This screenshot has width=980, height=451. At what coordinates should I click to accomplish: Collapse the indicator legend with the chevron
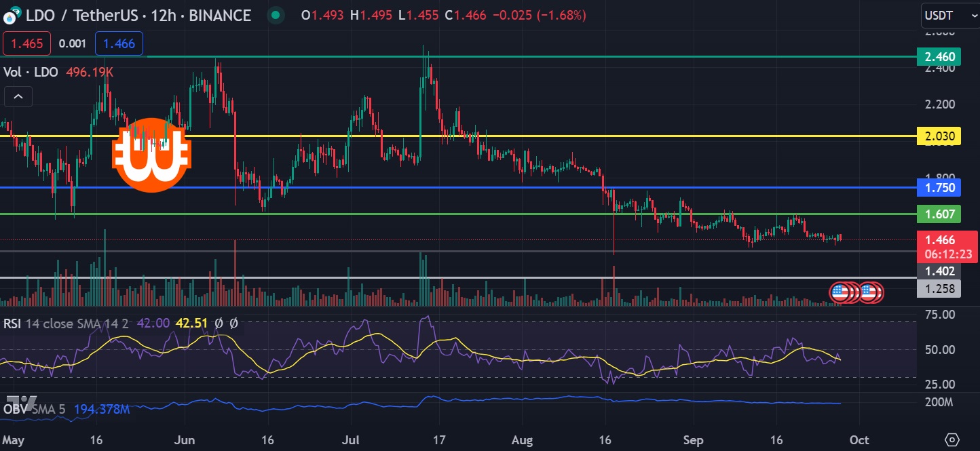click(18, 97)
